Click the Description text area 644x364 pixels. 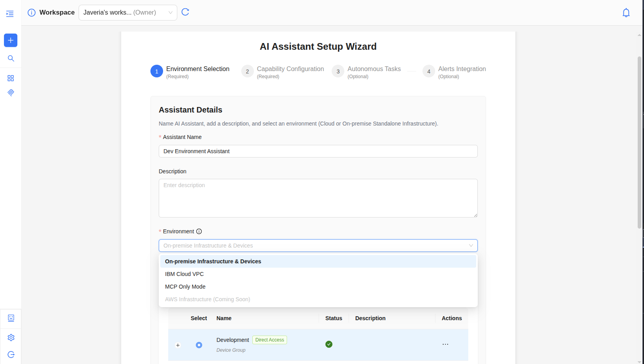tap(318, 198)
